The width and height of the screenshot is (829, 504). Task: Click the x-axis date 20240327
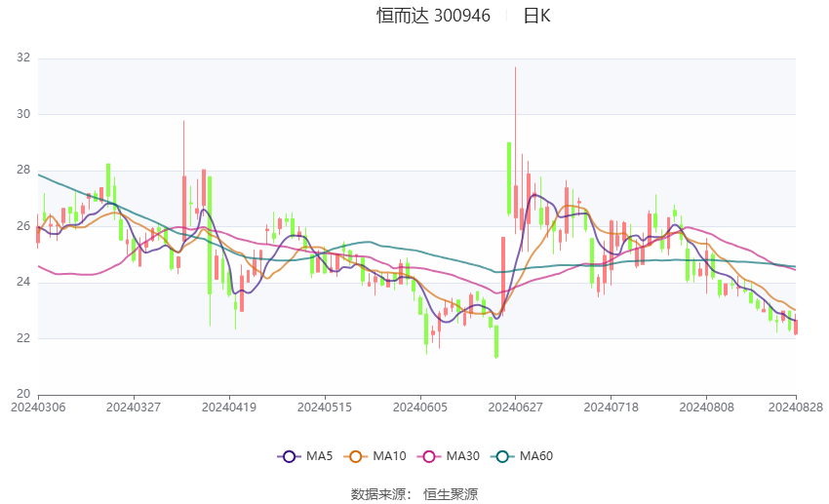(134, 407)
